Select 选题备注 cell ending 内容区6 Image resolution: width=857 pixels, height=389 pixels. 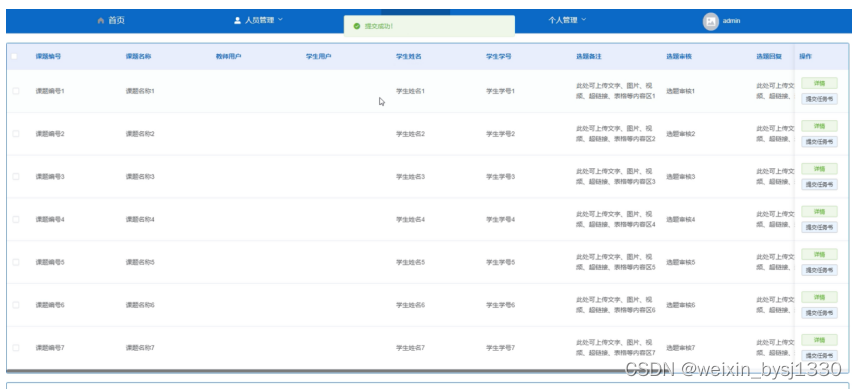click(x=615, y=305)
